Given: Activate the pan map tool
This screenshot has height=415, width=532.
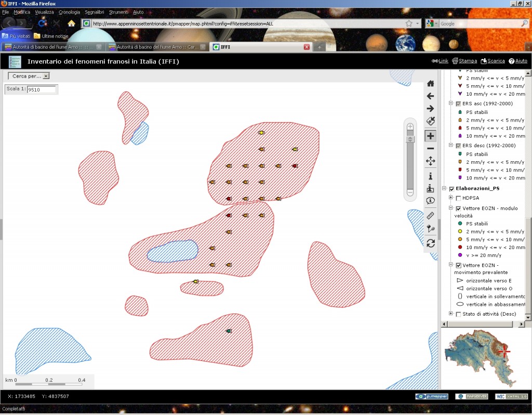Looking at the screenshot, I should click(430, 162).
